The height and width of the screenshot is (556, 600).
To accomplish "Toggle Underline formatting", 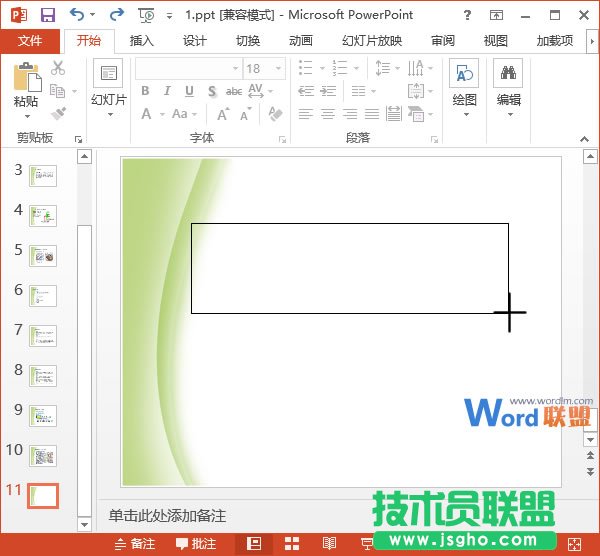I will (x=189, y=91).
